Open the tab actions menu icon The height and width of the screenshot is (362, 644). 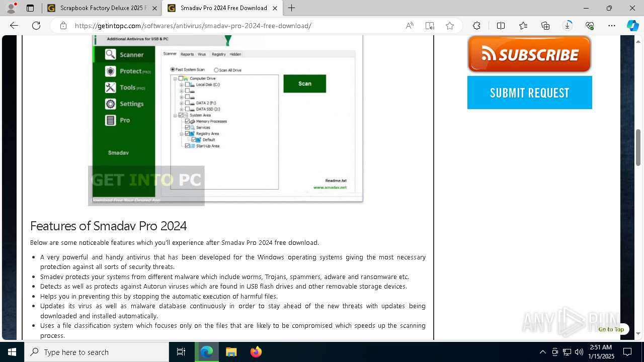click(x=30, y=8)
